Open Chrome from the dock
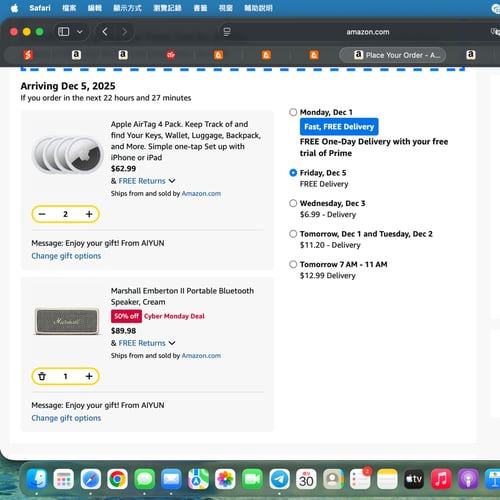Screen dimensions: 500x500 (117, 479)
